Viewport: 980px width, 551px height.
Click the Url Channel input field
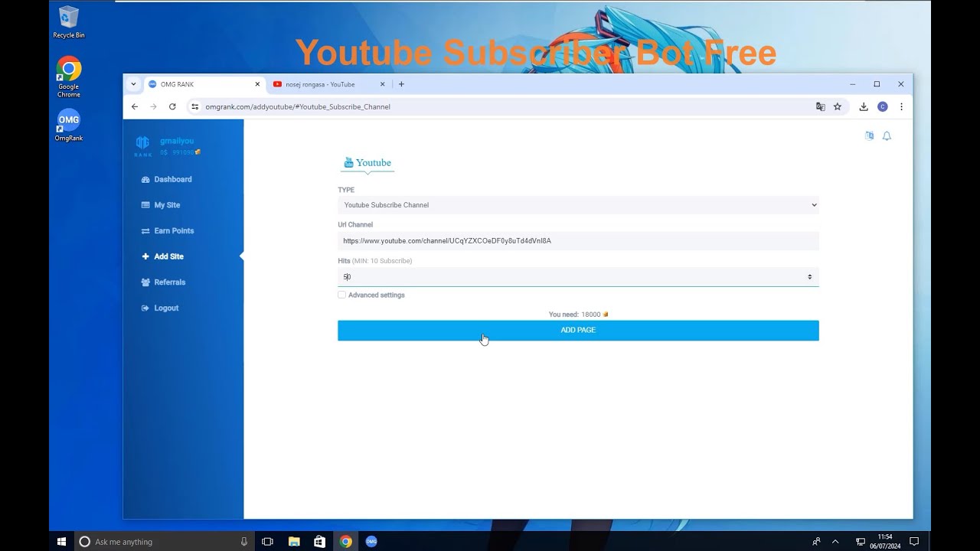(x=578, y=241)
